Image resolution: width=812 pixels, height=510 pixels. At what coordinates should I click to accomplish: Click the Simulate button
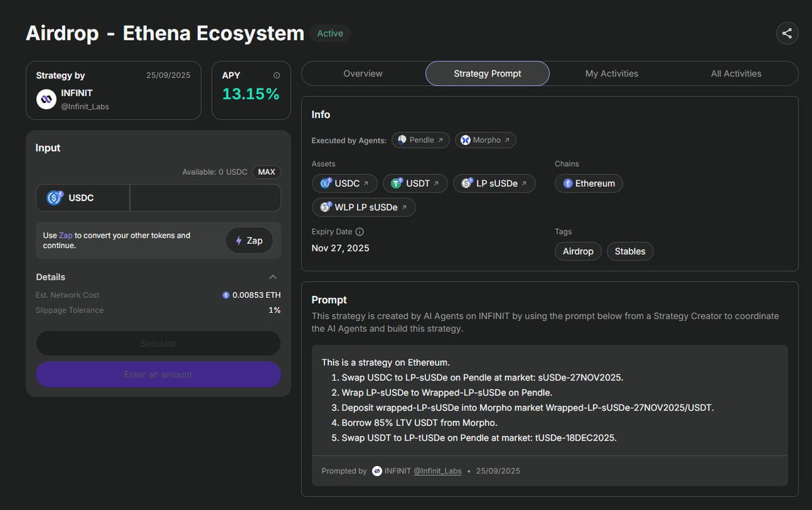pyautogui.click(x=158, y=343)
